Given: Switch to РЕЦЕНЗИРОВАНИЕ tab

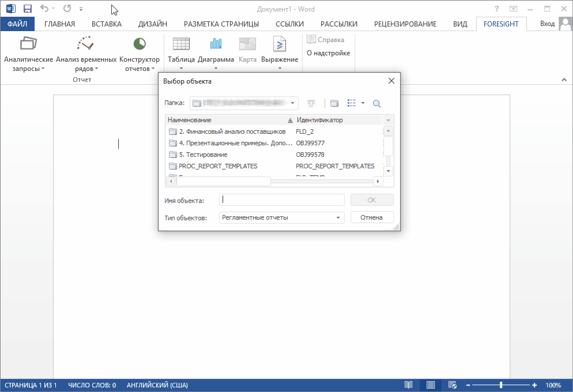Looking at the screenshot, I should [x=405, y=24].
